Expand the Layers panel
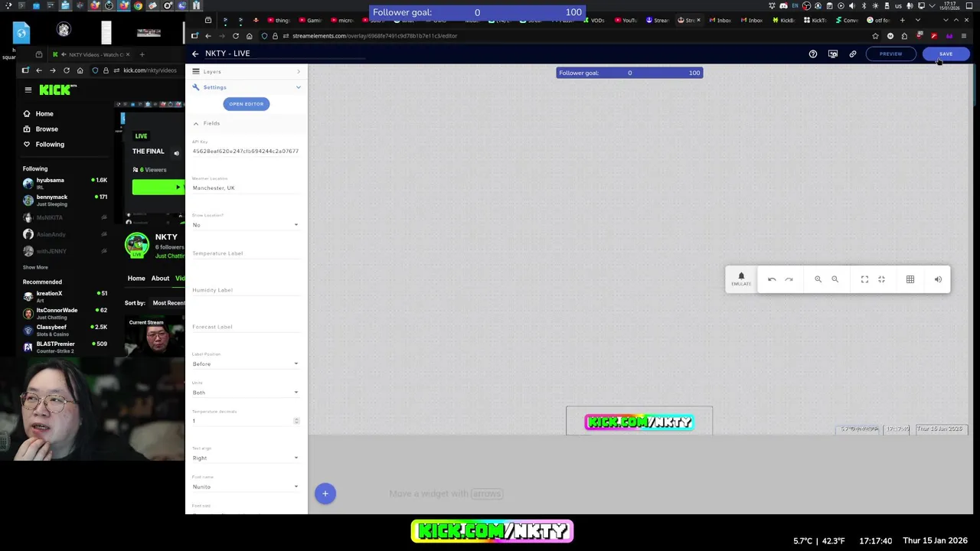980x551 pixels. [247, 71]
